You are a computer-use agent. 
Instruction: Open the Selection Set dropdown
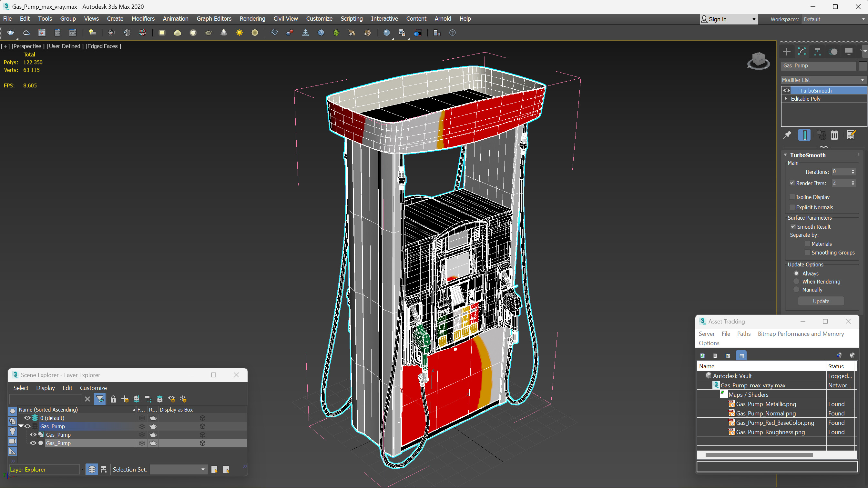tap(178, 470)
